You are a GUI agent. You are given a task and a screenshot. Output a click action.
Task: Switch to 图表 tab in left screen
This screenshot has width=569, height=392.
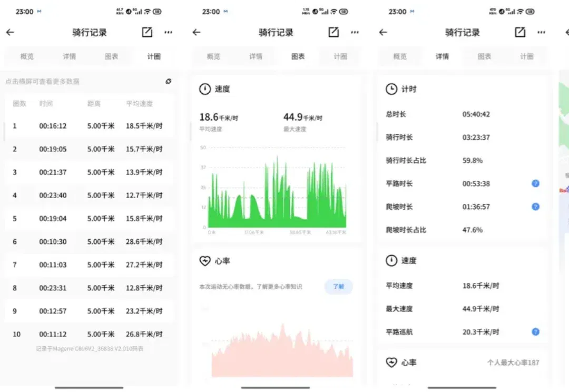(111, 56)
